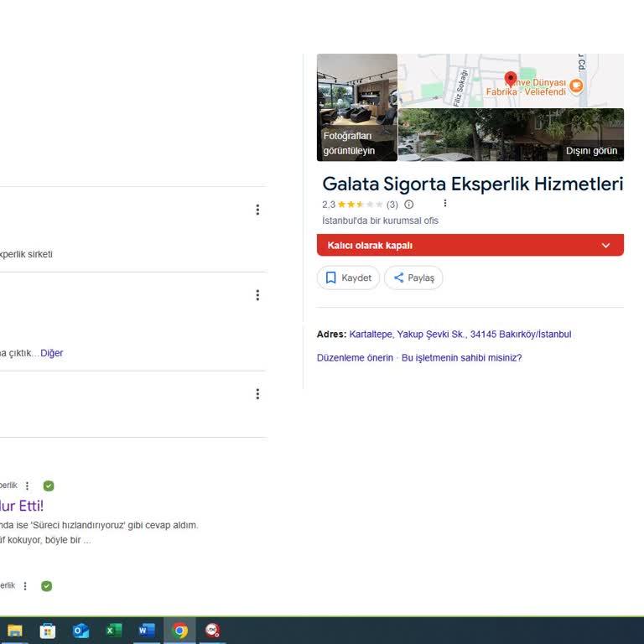
Task: Open three-dot menu next to the star rating
Action: pyautogui.click(x=444, y=204)
